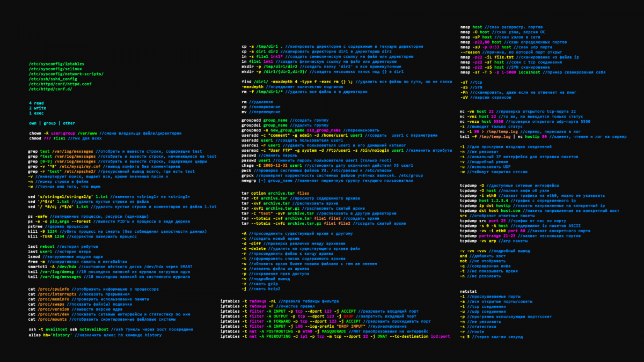This screenshot has width=644, height=362.
Task: Click the 'rm -f /tmp/dir1/*' line
Action: pos(304,91)
